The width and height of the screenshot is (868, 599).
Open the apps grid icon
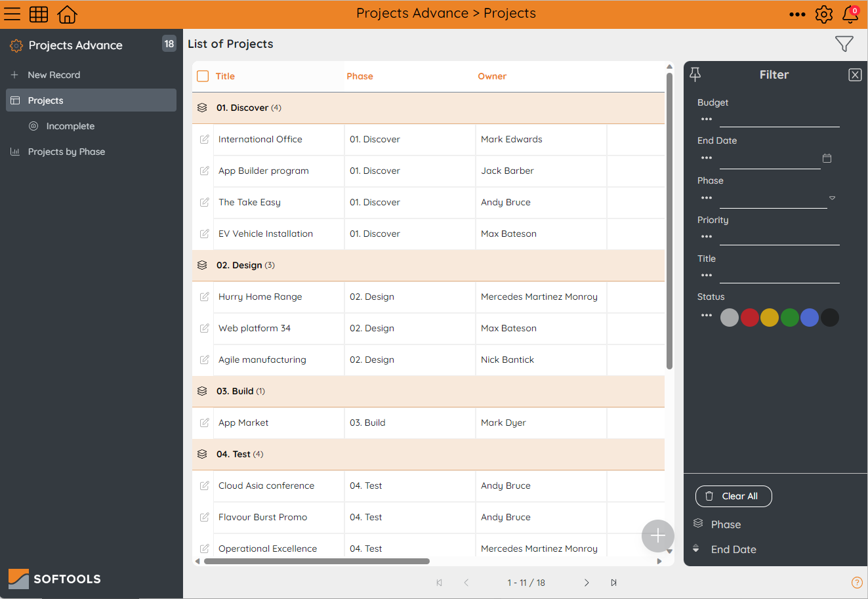[39, 14]
